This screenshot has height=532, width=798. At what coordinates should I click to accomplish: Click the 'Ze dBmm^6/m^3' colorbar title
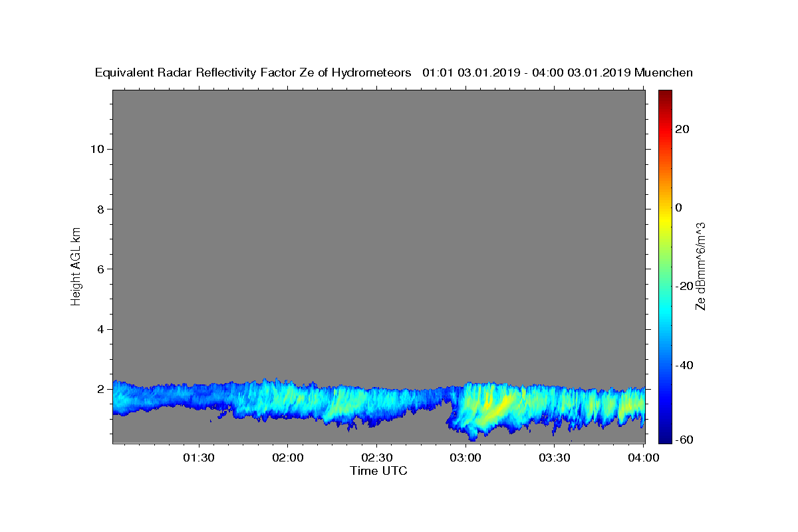coord(700,266)
